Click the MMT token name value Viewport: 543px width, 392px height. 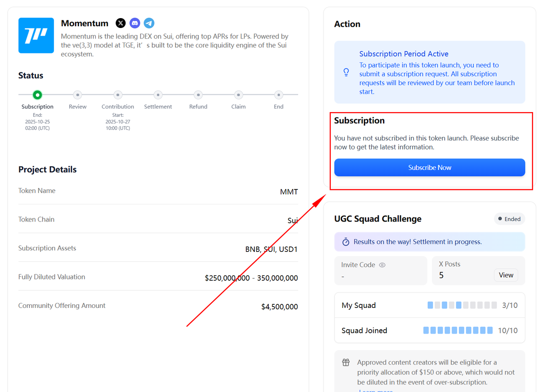[289, 192]
